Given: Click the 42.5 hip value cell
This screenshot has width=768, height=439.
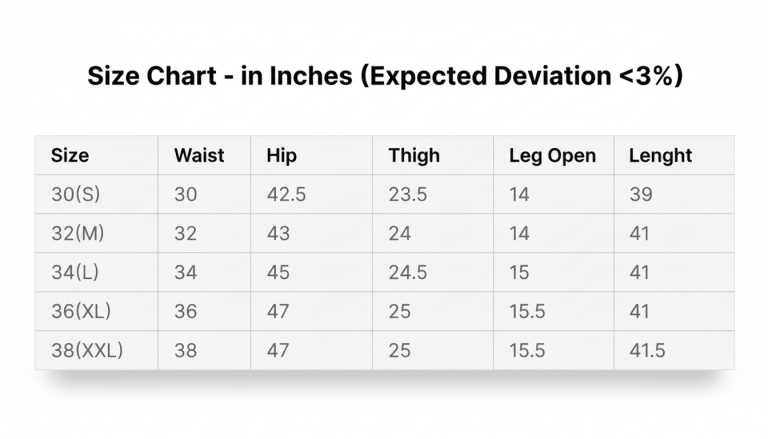Looking at the screenshot, I should [286, 194].
